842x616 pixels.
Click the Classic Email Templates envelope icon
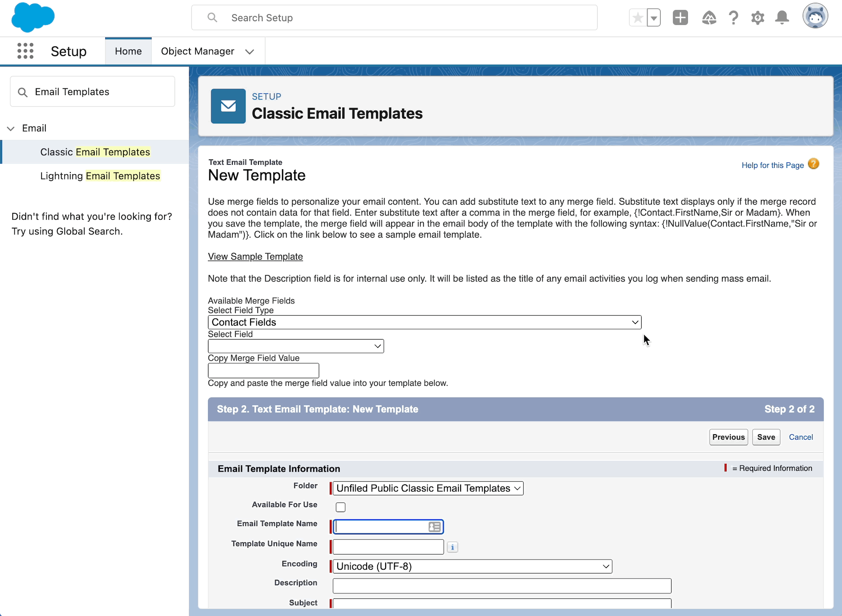[x=228, y=106]
